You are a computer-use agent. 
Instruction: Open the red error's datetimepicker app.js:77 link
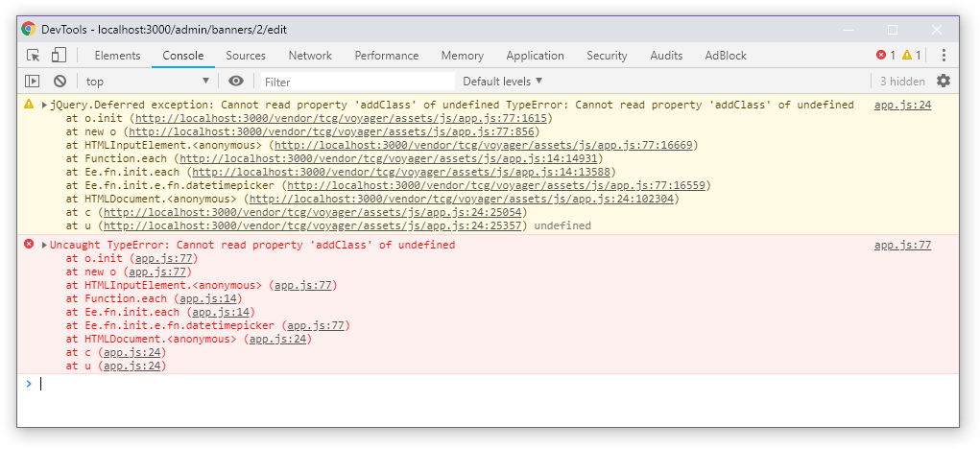click(x=316, y=325)
